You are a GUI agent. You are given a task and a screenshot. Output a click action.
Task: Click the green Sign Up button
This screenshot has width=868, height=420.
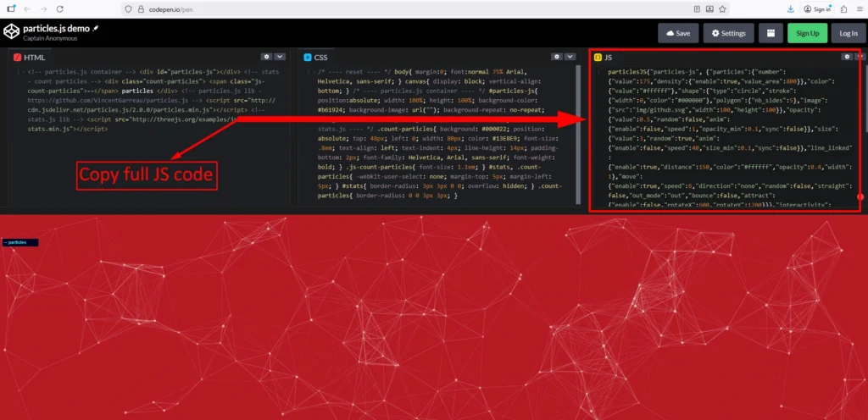[x=807, y=33]
